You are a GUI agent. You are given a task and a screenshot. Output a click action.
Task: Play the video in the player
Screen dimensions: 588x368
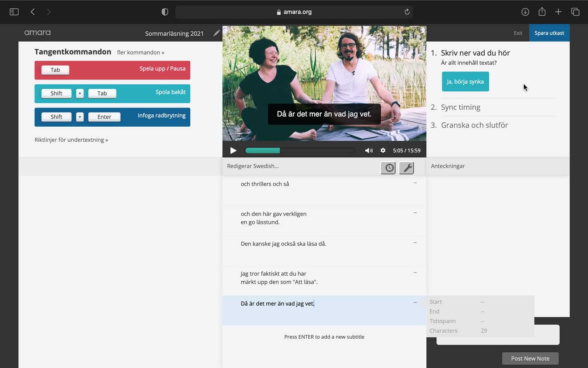233,151
